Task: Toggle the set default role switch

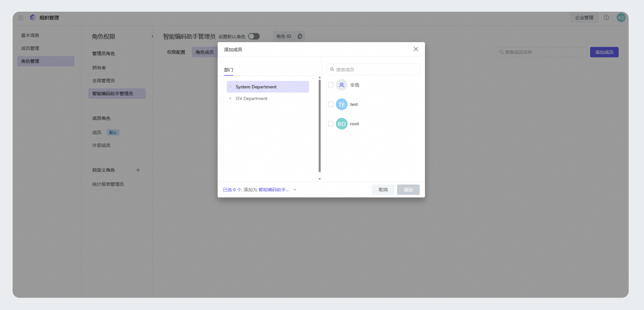Action: coord(254,36)
